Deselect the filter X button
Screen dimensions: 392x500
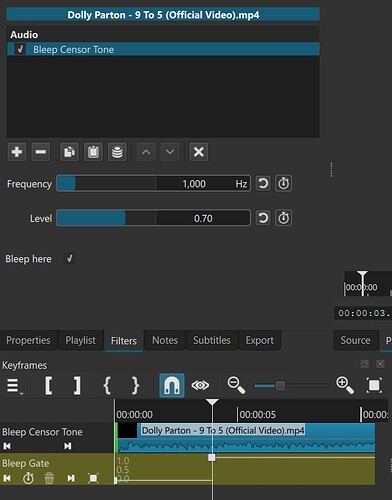tap(199, 152)
